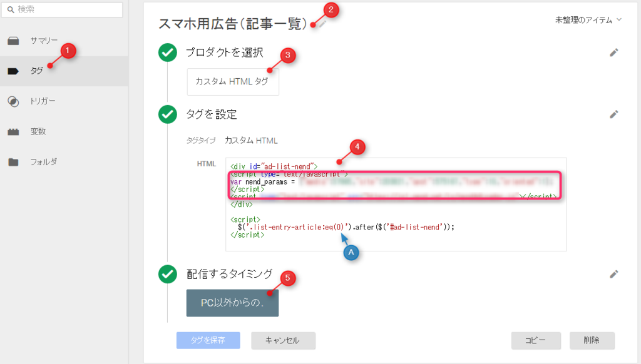
Task: Click the list-entry-article jQuery code line
Action: 346,227
